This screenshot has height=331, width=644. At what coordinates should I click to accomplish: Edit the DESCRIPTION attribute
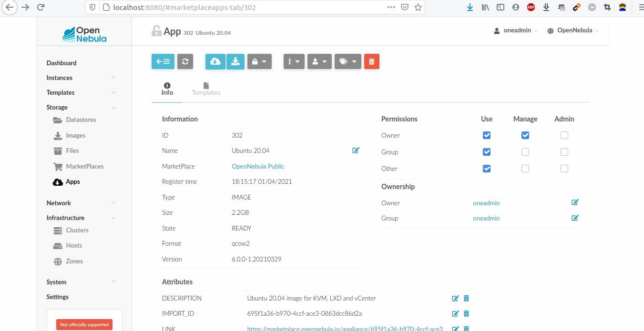click(455, 298)
